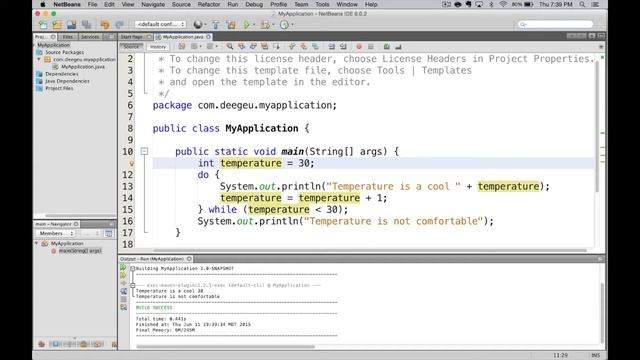The width and height of the screenshot is (640, 360).
Task: Click the New Project toolbar icon
Action: 57,24
